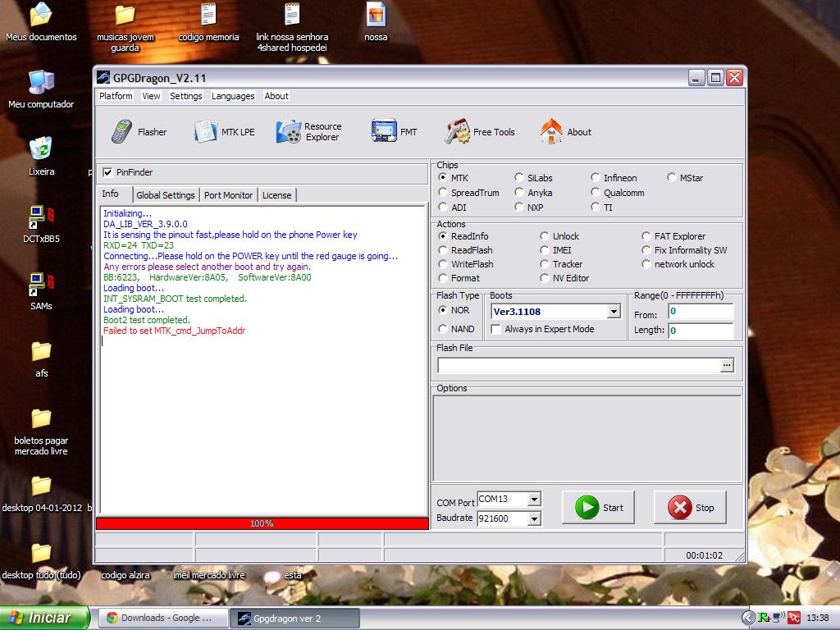Viewport: 840px width, 630px height.
Task: Select the Infineon chip option
Action: [596, 177]
